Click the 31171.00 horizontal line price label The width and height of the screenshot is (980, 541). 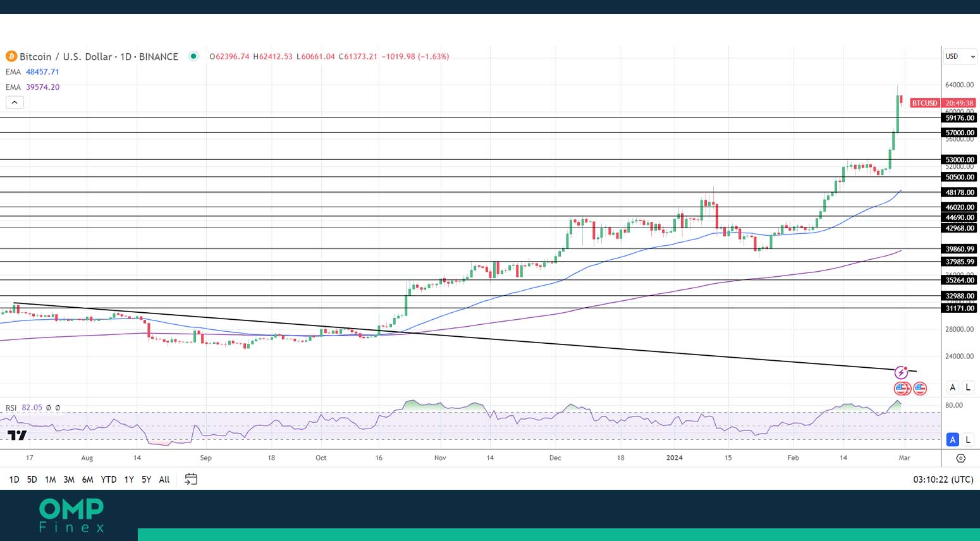pos(960,308)
